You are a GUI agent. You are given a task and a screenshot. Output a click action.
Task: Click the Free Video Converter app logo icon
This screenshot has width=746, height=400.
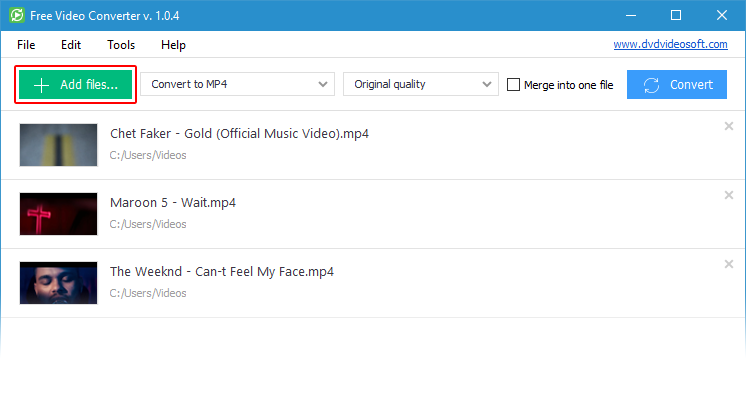17,15
